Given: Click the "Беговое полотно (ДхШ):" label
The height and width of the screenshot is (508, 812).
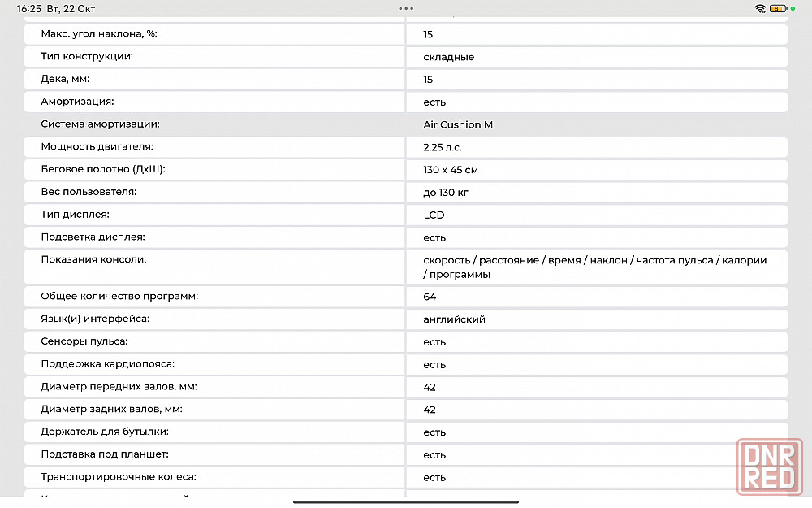Looking at the screenshot, I should (103, 169).
